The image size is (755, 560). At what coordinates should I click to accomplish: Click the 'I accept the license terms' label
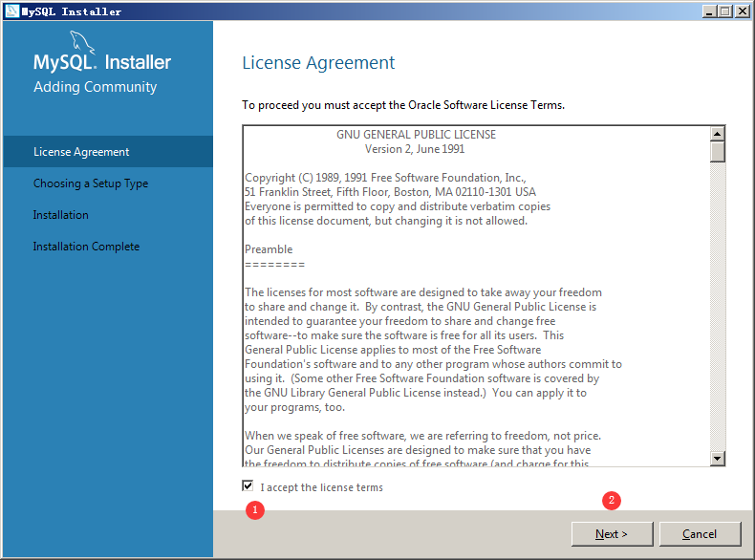[x=322, y=487]
